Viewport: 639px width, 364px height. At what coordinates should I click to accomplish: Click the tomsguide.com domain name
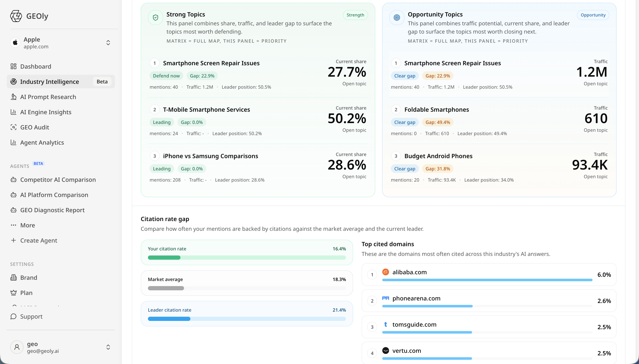pyautogui.click(x=414, y=325)
